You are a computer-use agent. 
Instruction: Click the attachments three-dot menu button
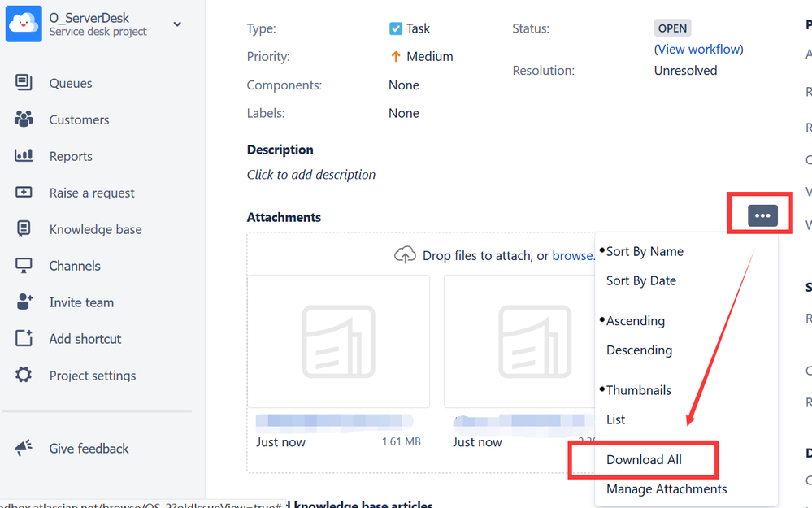[762, 215]
